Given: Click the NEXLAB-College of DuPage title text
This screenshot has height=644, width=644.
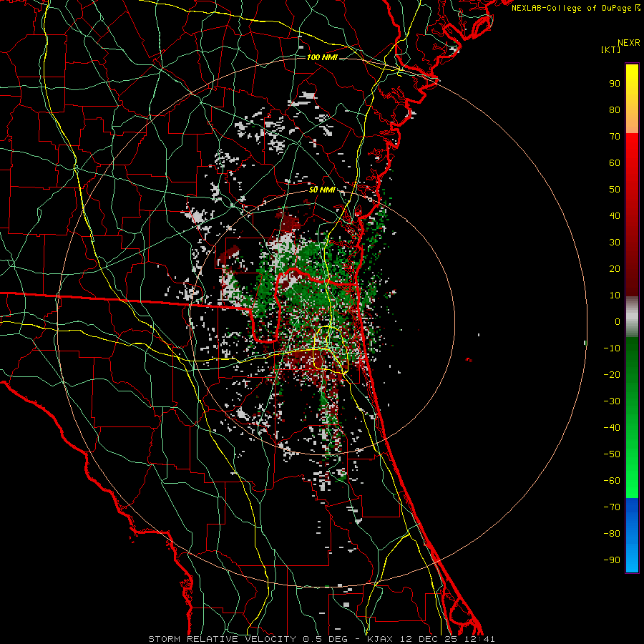Looking at the screenshot, I should pos(576,8).
